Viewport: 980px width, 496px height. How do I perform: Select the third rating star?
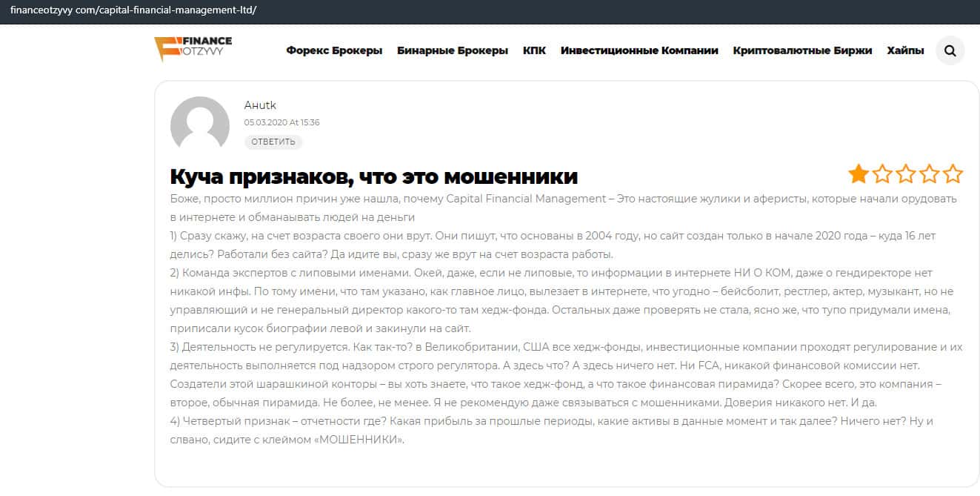coord(906,174)
